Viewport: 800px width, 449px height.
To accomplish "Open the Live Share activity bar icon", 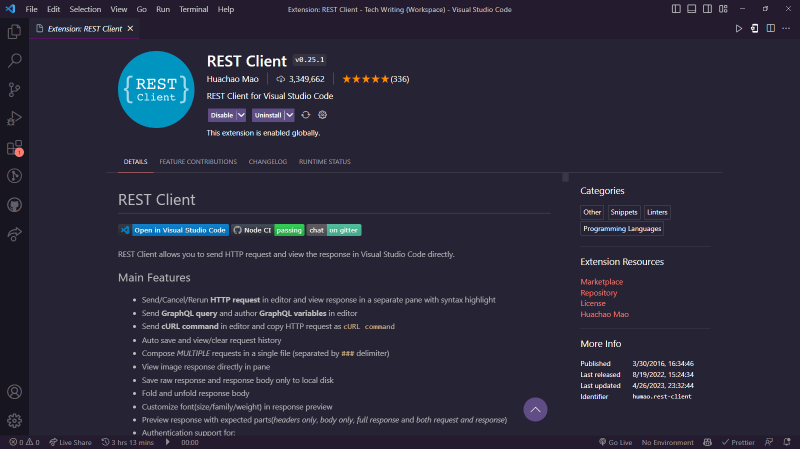I will coord(14,234).
